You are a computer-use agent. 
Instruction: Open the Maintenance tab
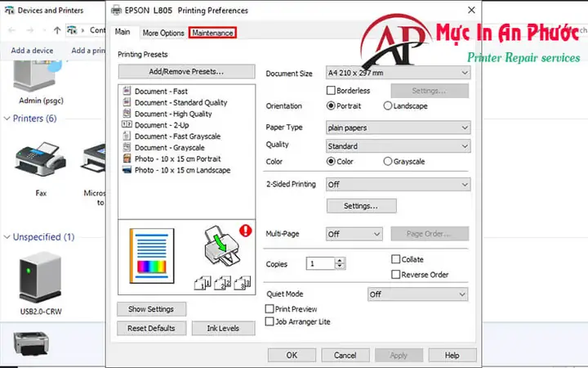tap(212, 33)
